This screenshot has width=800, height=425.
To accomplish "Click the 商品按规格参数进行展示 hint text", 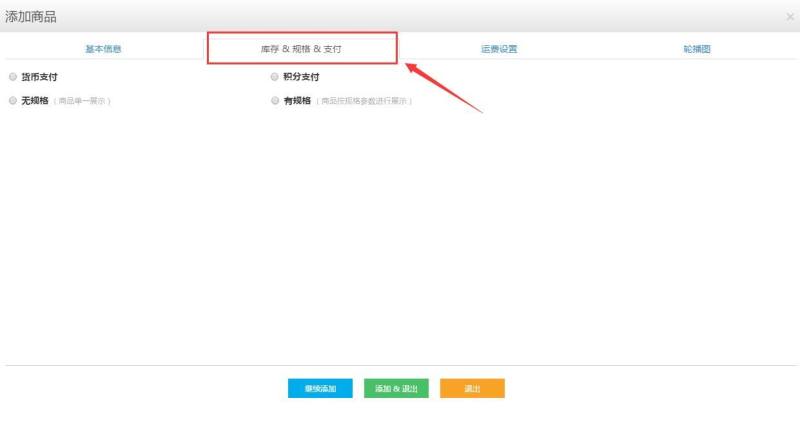I will click(364, 101).
